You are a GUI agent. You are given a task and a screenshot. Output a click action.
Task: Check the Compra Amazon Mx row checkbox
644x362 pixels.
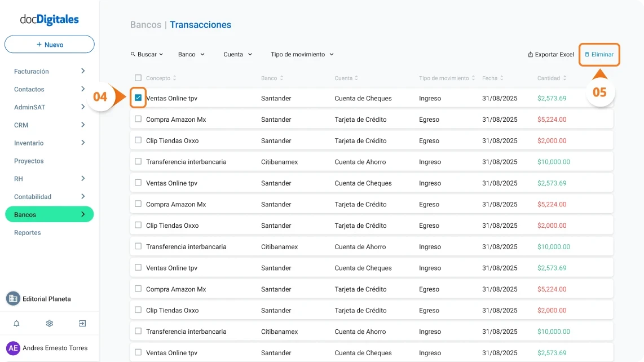138,119
